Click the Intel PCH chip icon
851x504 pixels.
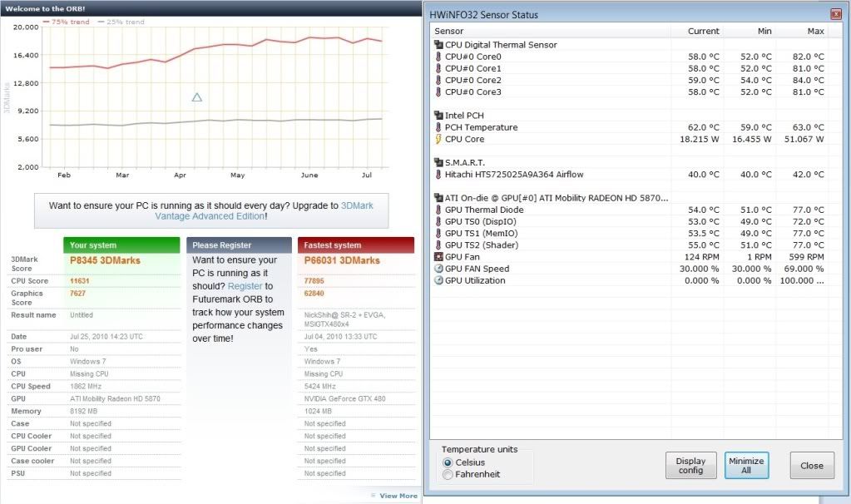click(438, 115)
